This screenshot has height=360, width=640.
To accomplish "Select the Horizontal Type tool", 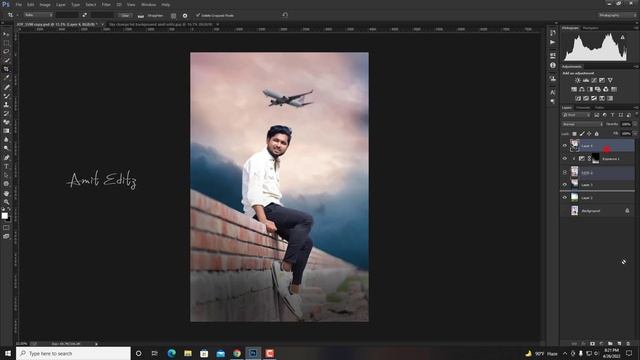I will 6,167.
